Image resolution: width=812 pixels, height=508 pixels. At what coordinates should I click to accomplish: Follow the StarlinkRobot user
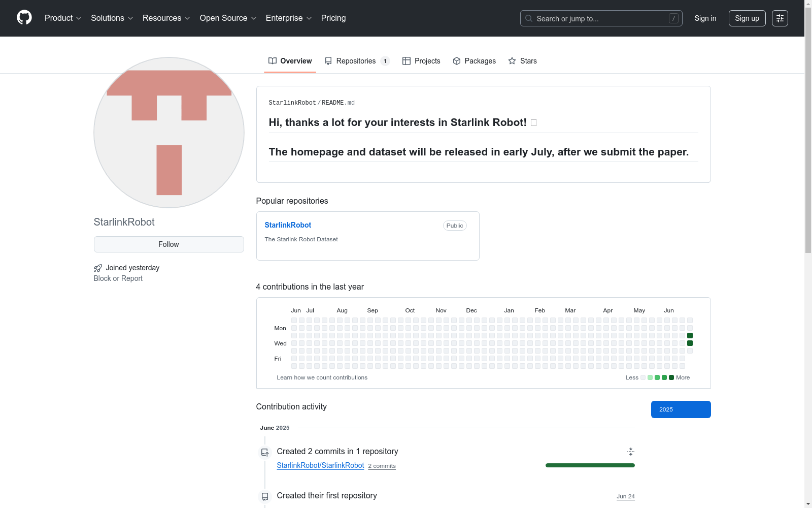(x=168, y=244)
